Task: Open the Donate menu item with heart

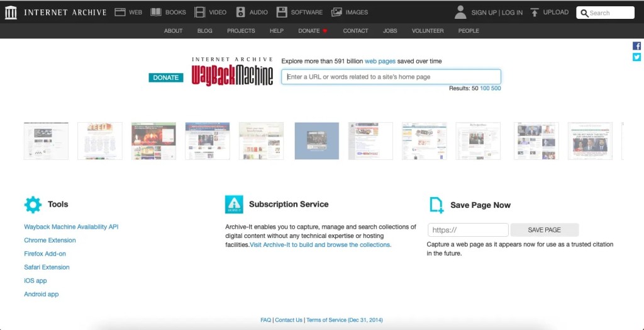Action: [313, 31]
